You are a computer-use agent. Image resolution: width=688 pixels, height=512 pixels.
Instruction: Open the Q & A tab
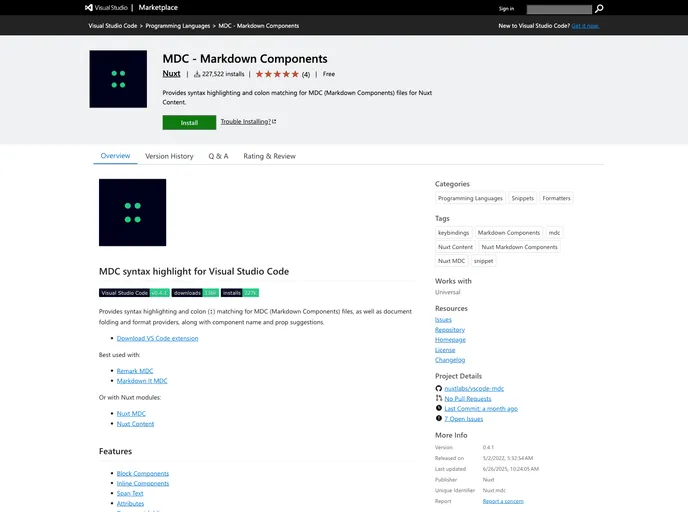tap(218, 156)
